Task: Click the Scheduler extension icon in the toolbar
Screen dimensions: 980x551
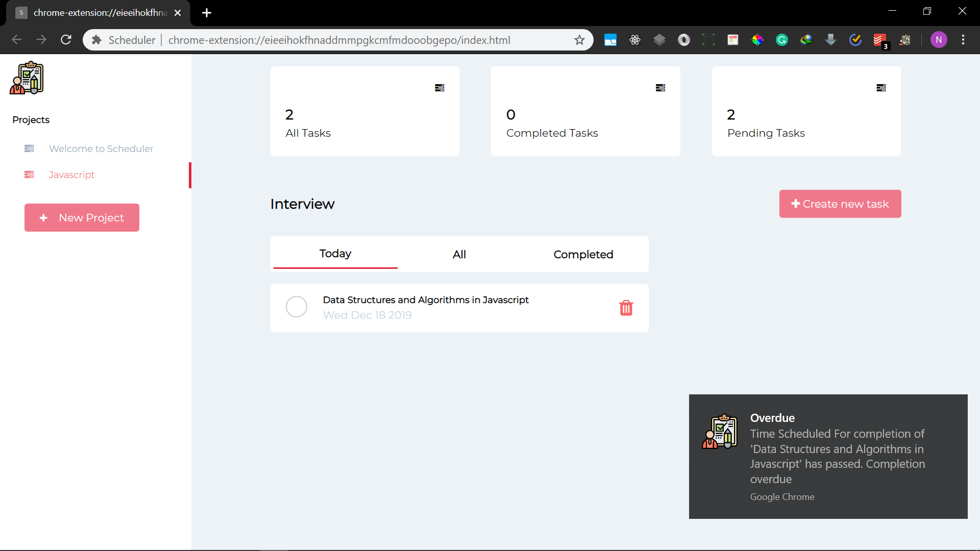Action: point(904,40)
